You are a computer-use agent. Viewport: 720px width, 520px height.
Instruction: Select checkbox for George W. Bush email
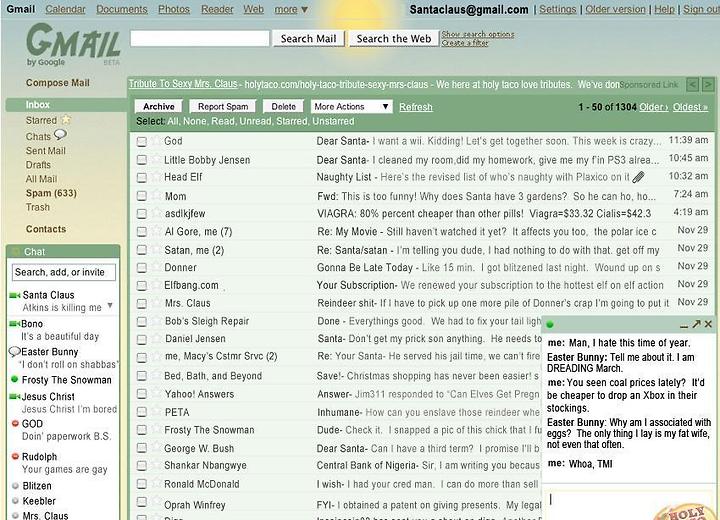coord(142,448)
